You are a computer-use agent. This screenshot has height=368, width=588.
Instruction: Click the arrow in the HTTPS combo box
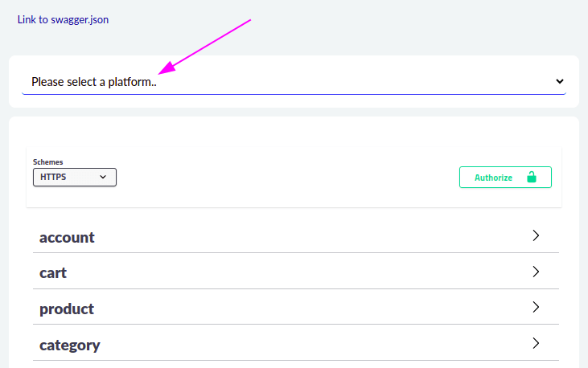tap(103, 177)
